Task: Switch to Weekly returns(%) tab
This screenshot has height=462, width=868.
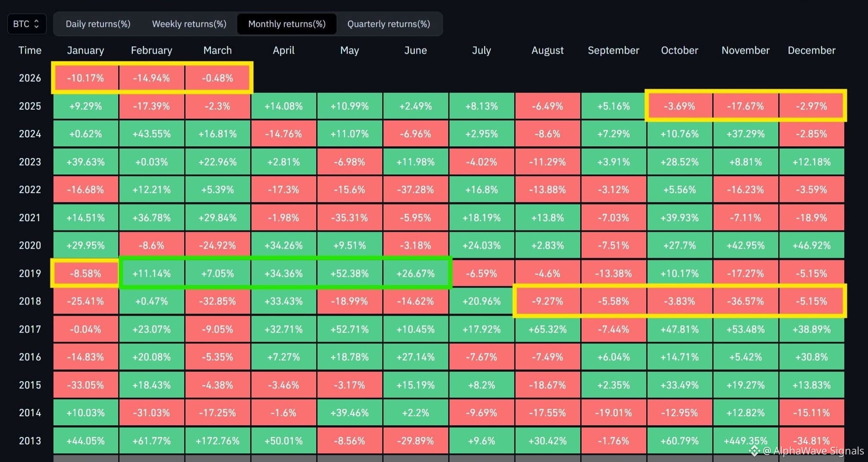Action: coord(189,24)
